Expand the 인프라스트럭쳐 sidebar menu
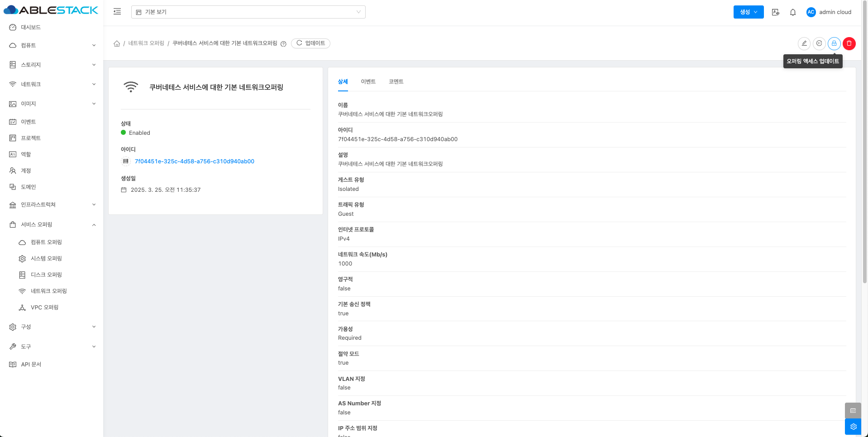The height and width of the screenshot is (437, 868). click(52, 204)
